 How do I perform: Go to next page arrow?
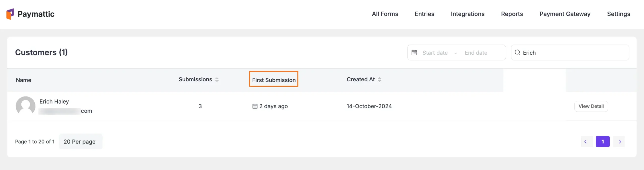pyautogui.click(x=620, y=142)
